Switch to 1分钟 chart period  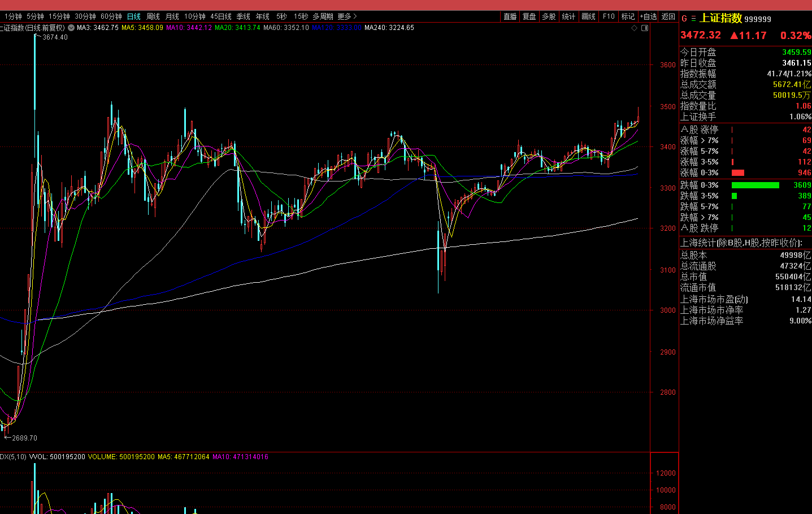coord(13,16)
